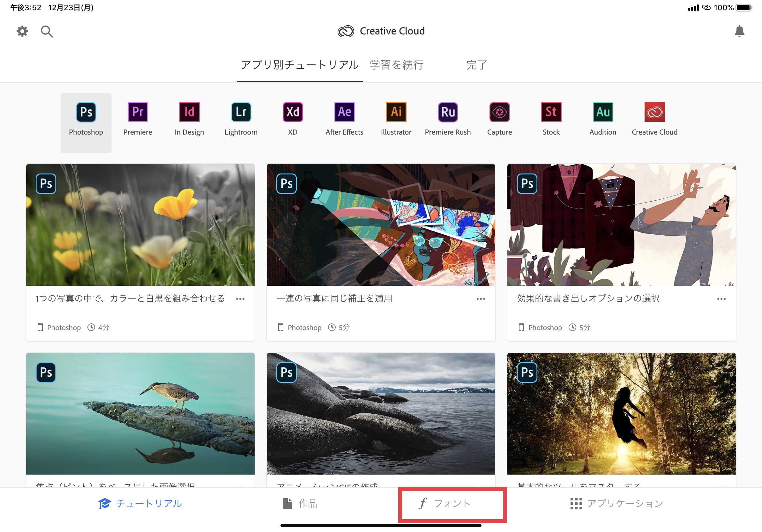762x532 pixels.
Task: Select the Illustrator app icon
Action: 396,113
